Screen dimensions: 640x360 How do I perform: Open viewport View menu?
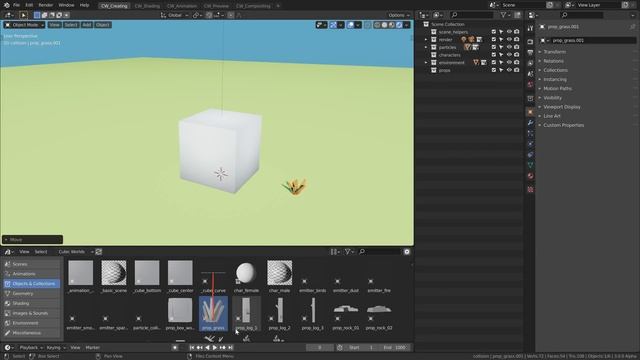click(x=54, y=25)
